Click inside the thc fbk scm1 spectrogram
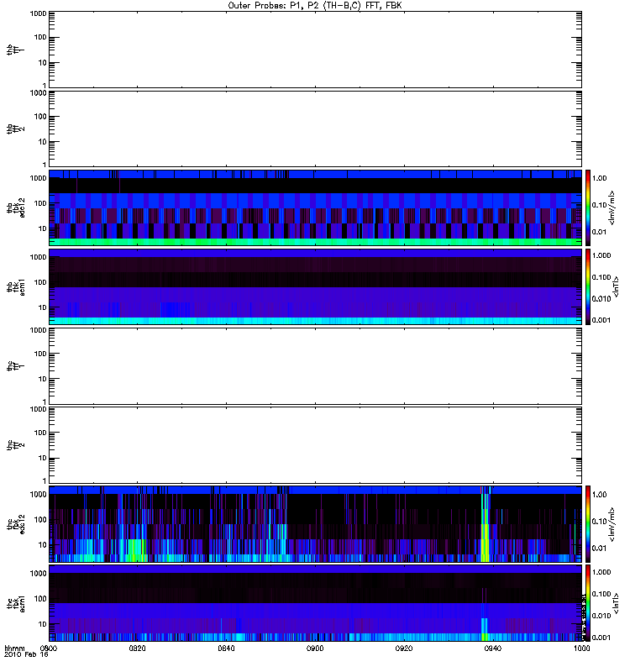 315,603
